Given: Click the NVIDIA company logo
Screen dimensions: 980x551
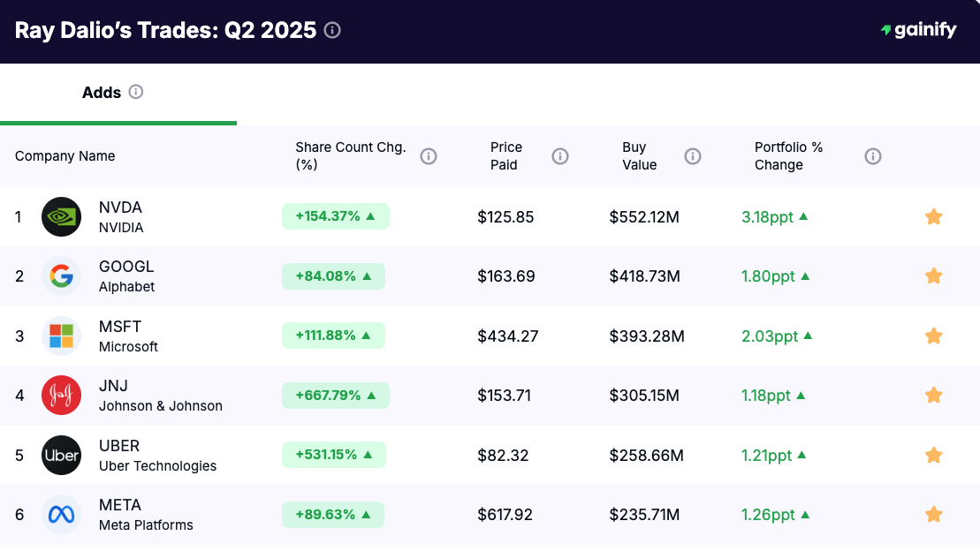Looking at the screenshot, I should point(61,216).
